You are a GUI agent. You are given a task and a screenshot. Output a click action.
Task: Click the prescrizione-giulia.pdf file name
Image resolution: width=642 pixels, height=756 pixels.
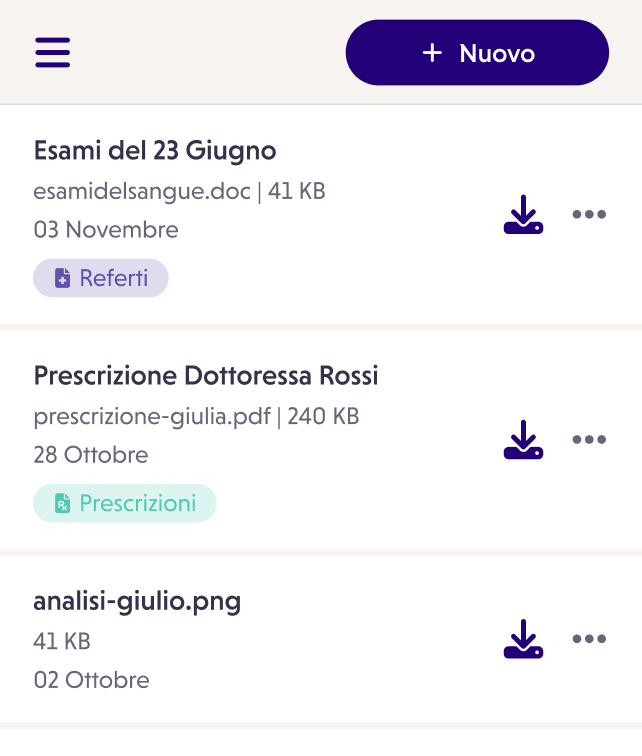point(152,415)
